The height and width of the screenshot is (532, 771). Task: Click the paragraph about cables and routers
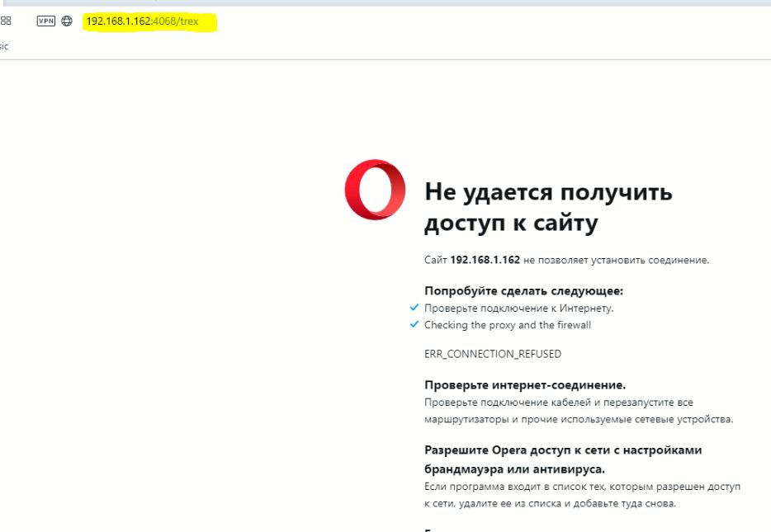(x=579, y=411)
